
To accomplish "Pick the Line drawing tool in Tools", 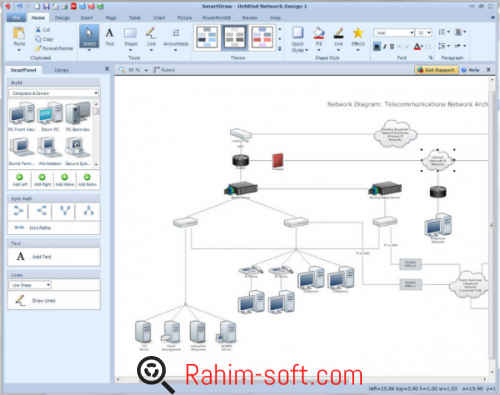I will pos(151,37).
